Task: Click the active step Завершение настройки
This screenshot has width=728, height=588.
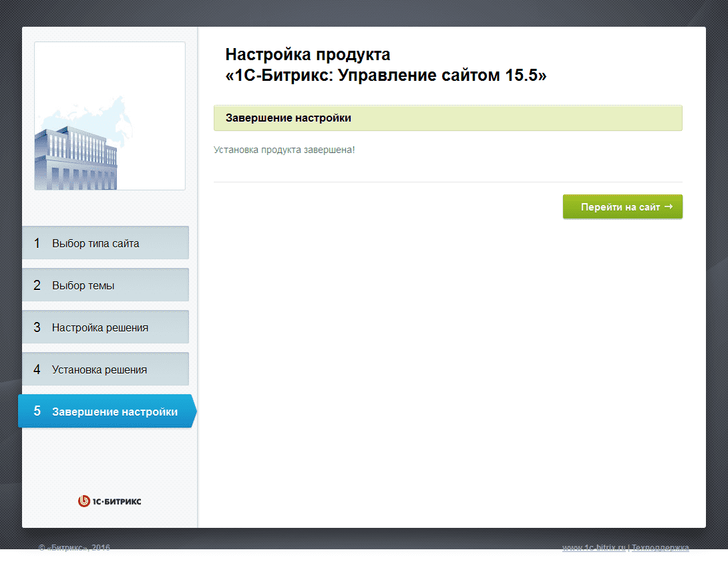Action: [x=108, y=411]
